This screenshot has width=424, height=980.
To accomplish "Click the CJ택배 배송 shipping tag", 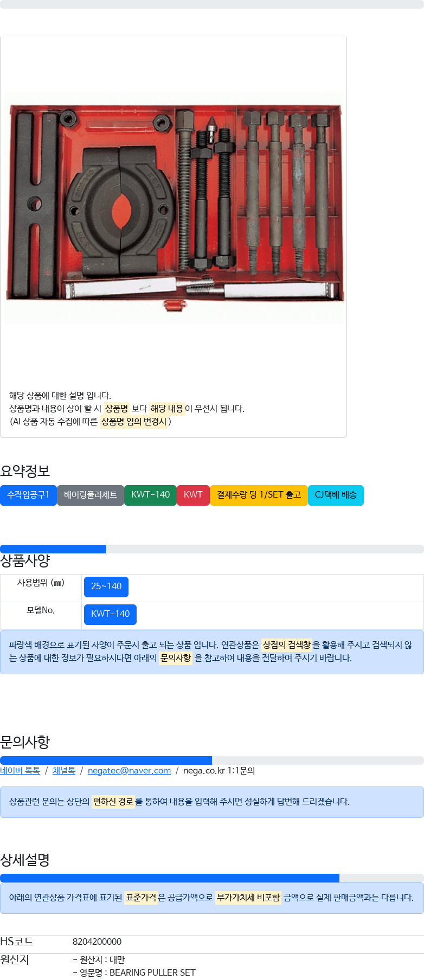I will tap(336, 495).
